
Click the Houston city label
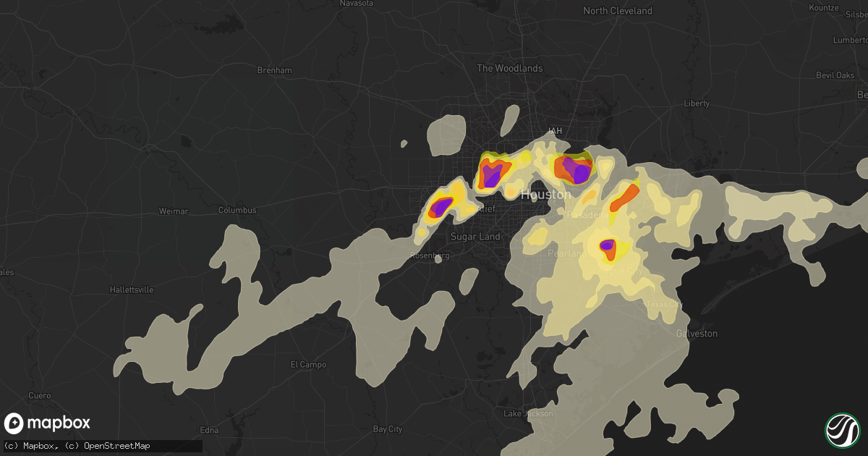[x=545, y=195]
